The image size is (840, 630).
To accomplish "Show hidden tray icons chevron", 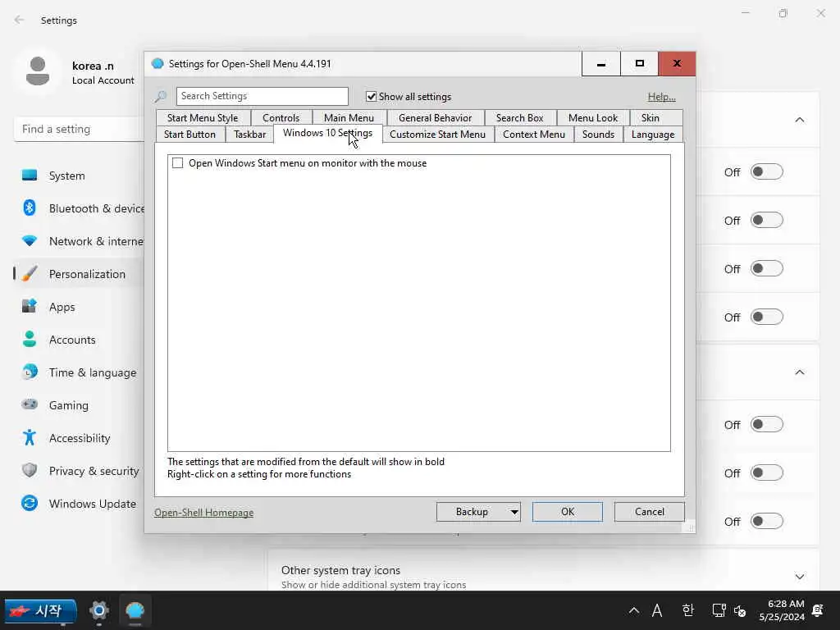I will [x=634, y=610].
